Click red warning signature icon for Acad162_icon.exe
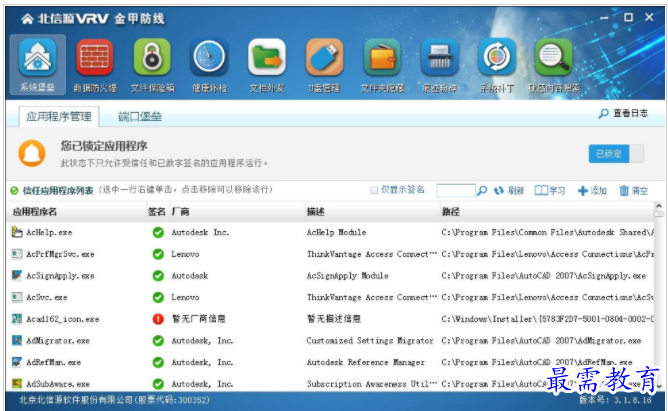This screenshot has width=668, height=411. (x=158, y=319)
